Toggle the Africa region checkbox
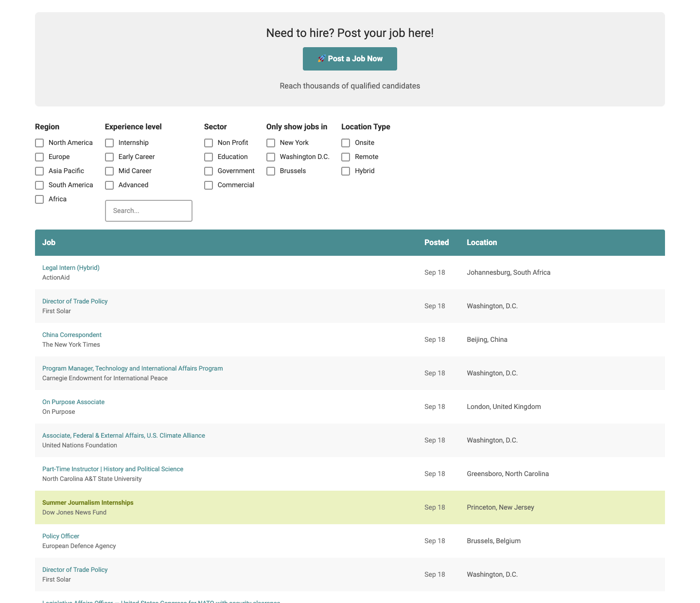 [39, 199]
